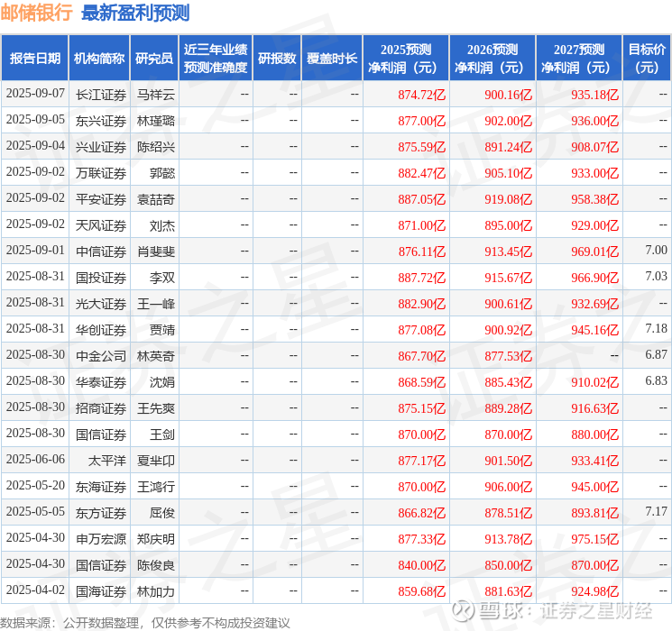Viewport: 672px width, 631px height.
Task: Click researcher name 林瑾璐
Action: point(156,121)
